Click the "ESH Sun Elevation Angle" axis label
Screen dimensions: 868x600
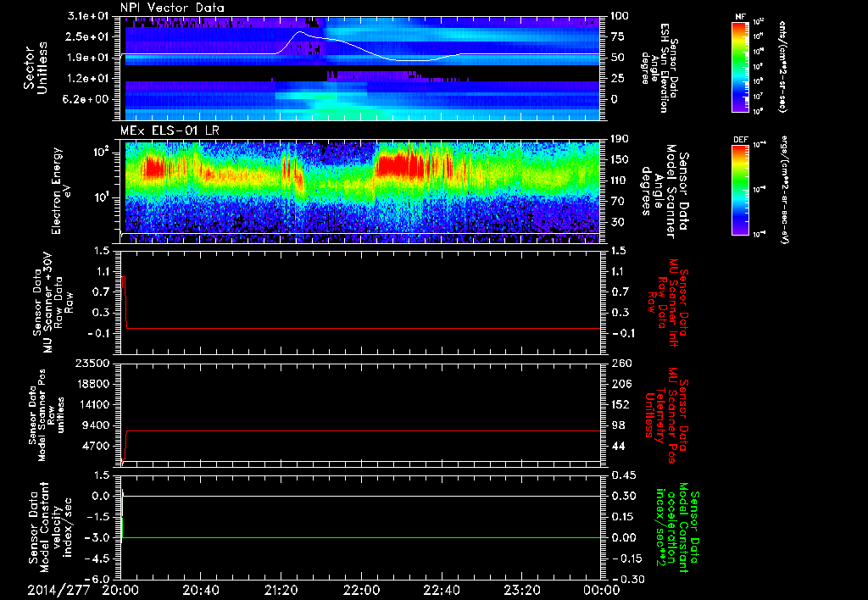coord(664,68)
